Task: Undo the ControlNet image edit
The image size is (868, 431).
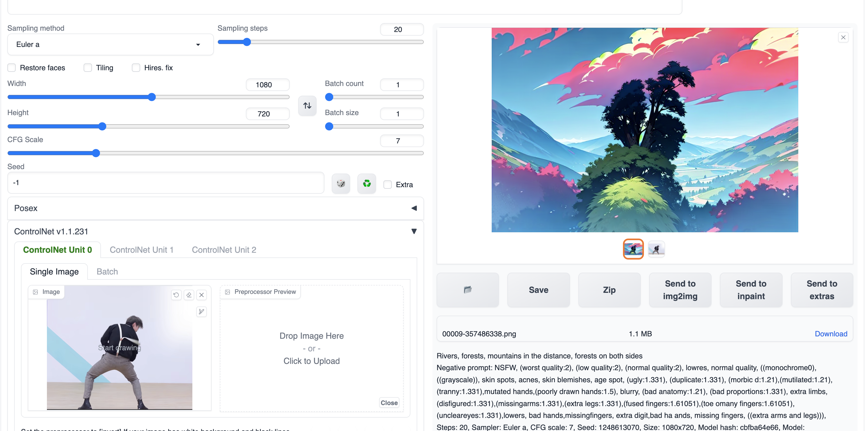Action: click(x=176, y=295)
